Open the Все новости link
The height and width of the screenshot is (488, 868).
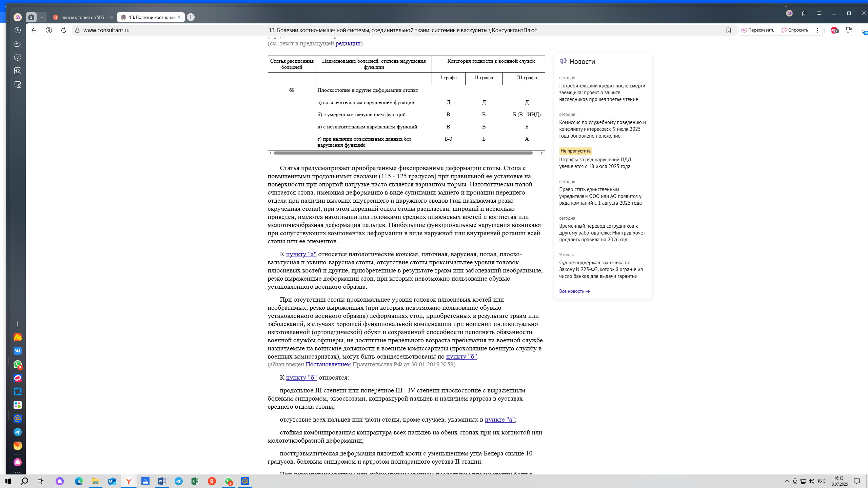pos(574,291)
